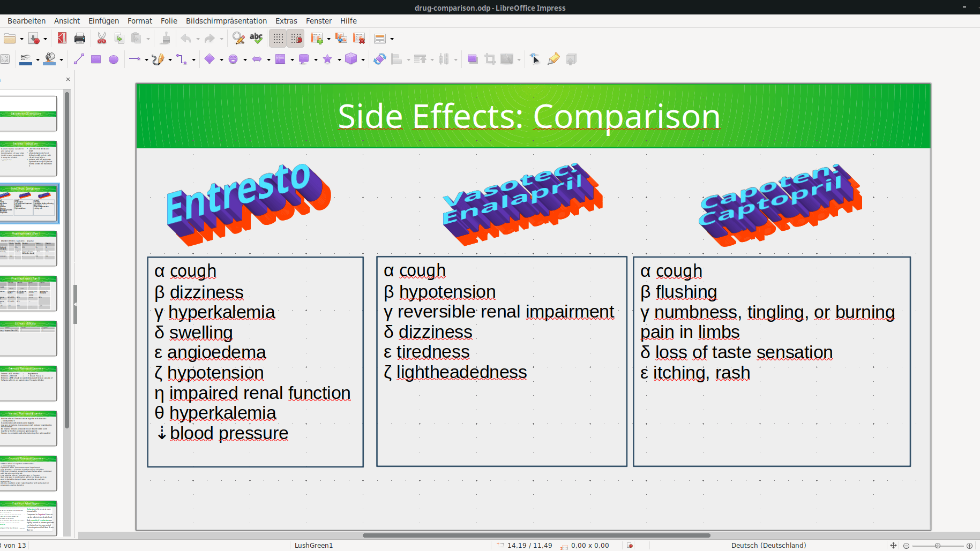Screen dimensions: 980x551
Task: Open the Line Color dropdown arrow
Action: 38,59
